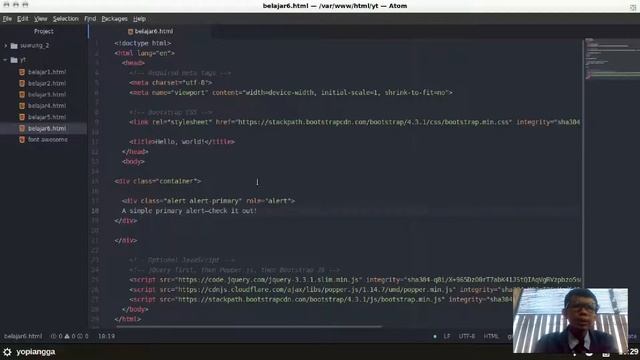This screenshot has width=640, height=360.
Task: Change the UTF-8 encoding selector
Action: point(467,336)
